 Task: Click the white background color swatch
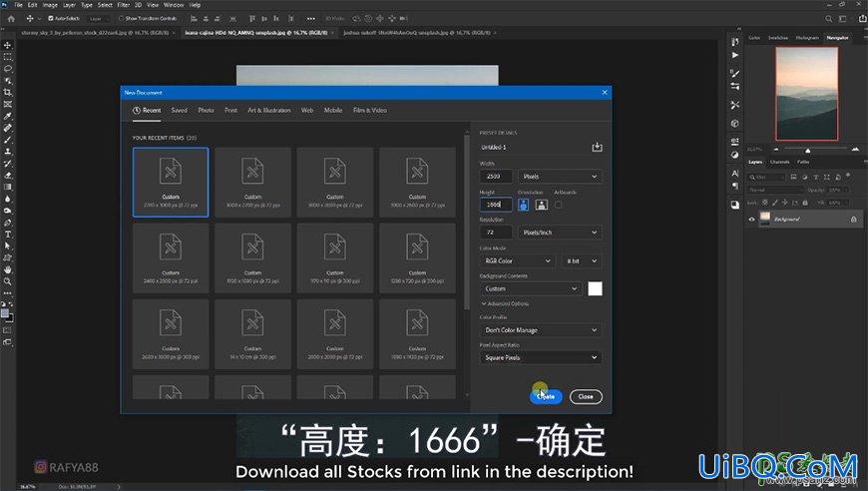click(x=595, y=289)
